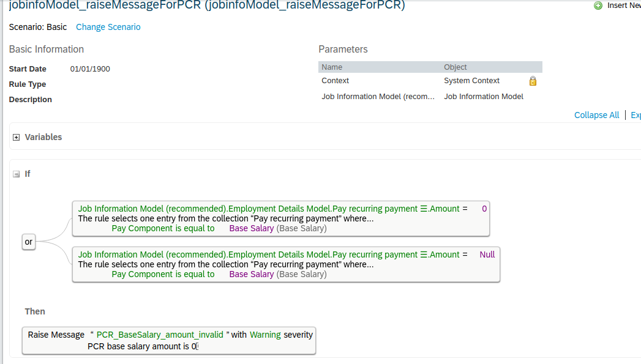The height and width of the screenshot is (364, 641).
Task: Click the collection filter icon in second condition
Action: [x=424, y=254]
